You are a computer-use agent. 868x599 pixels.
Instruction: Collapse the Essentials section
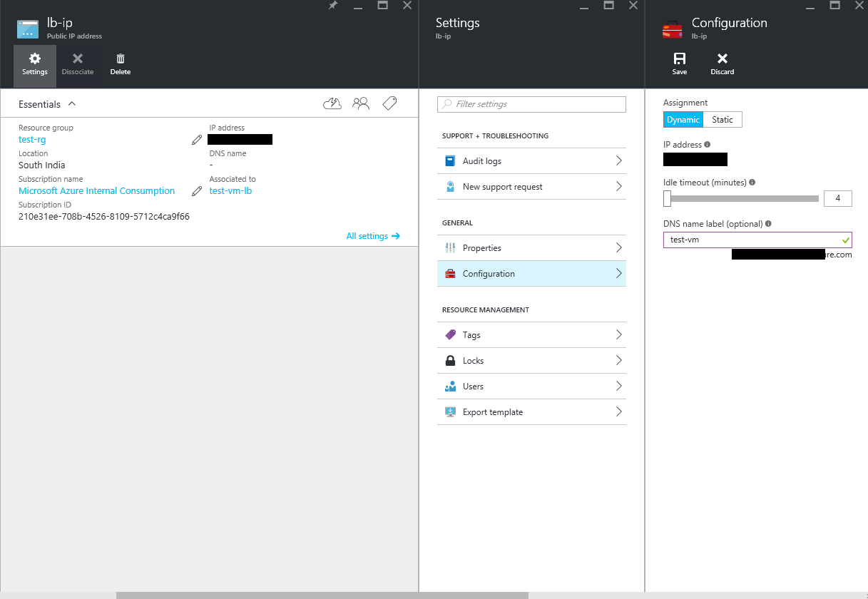click(x=72, y=104)
